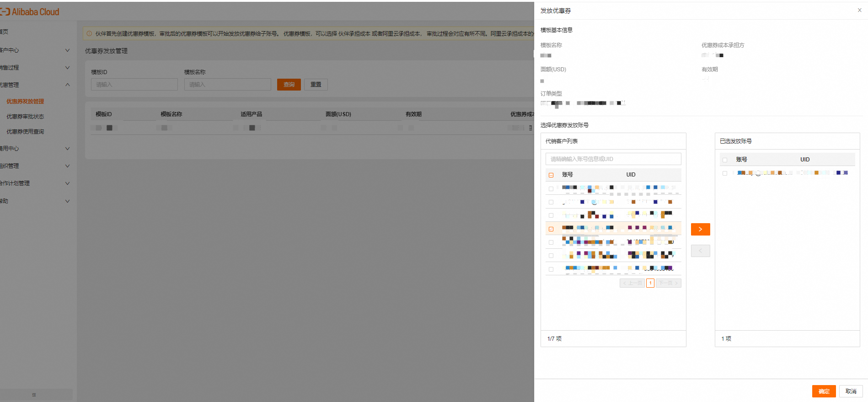Focus the account or UID search field
Screen dimensions: 868x402
[x=613, y=159]
